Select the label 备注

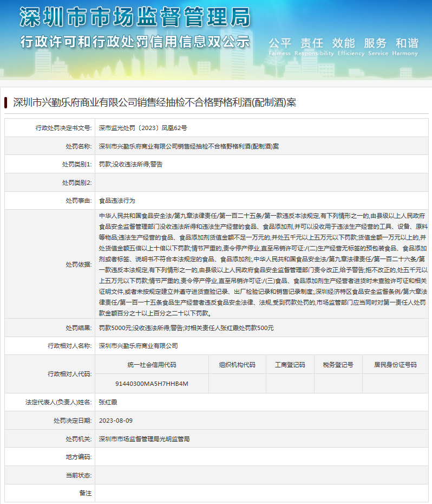point(86,493)
